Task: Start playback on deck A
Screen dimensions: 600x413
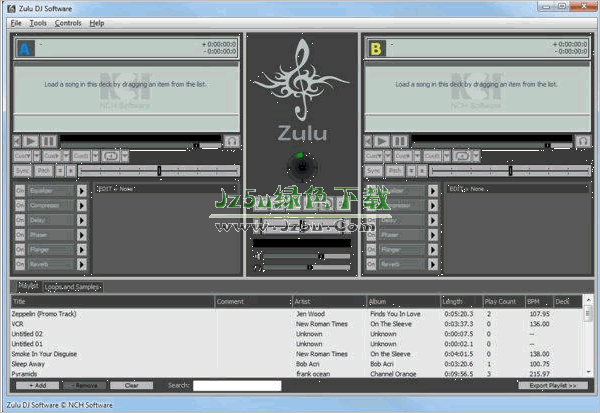Action: pos(31,142)
